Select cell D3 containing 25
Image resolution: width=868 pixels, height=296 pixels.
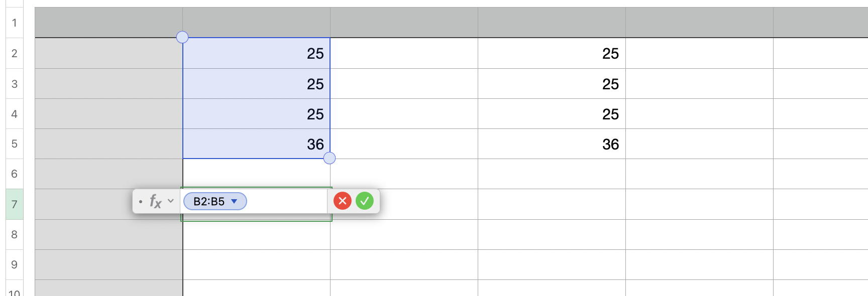pyautogui.click(x=552, y=84)
